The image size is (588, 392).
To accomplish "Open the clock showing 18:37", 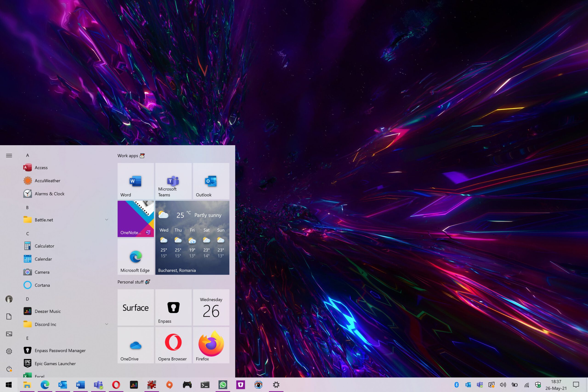I will coord(556,385).
